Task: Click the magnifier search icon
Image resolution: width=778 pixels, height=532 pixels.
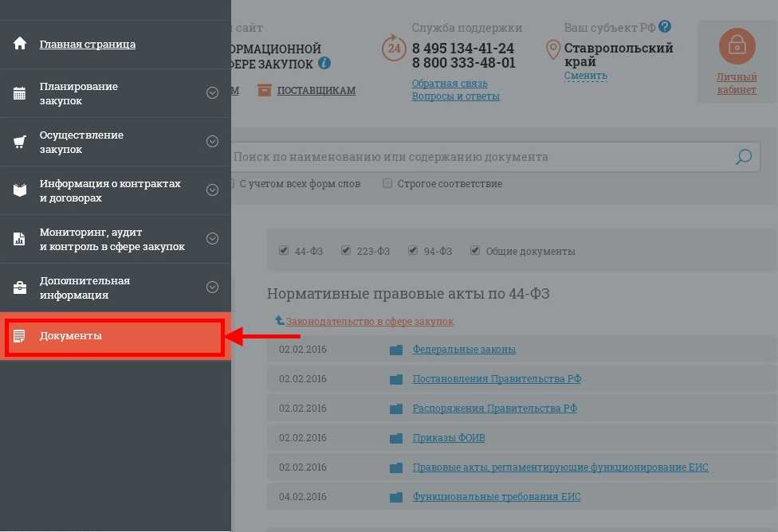Action: pyautogui.click(x=743, y=157)
